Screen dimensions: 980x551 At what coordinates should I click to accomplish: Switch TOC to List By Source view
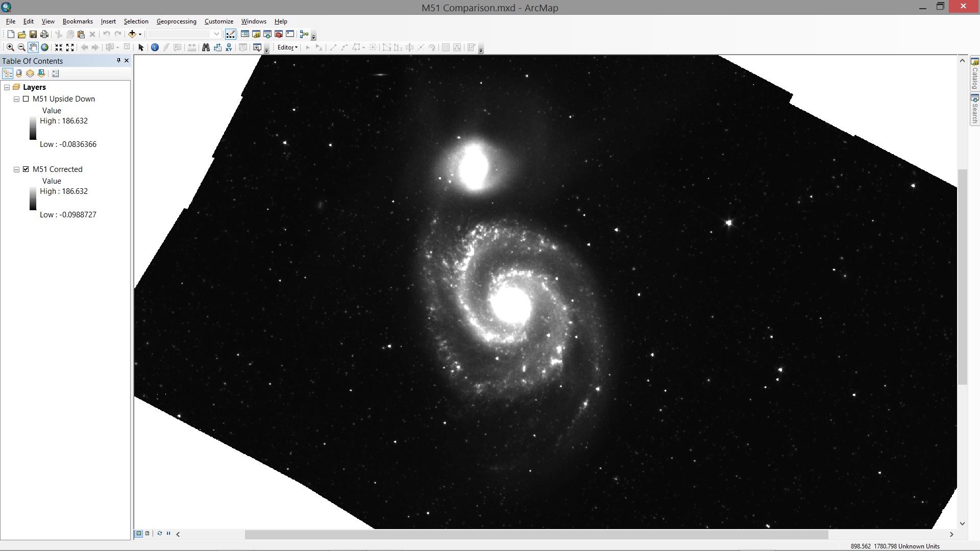tap(18, 73)
